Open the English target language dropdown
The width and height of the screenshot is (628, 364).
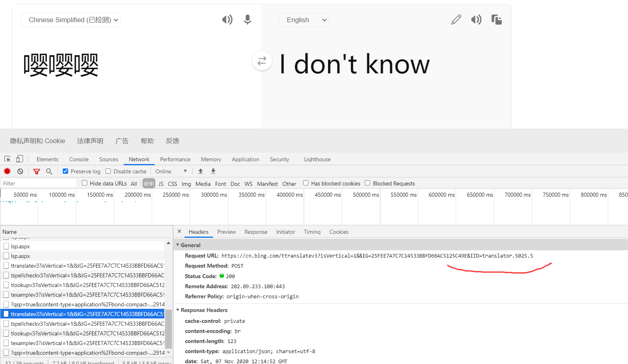(x=304, y=20)
